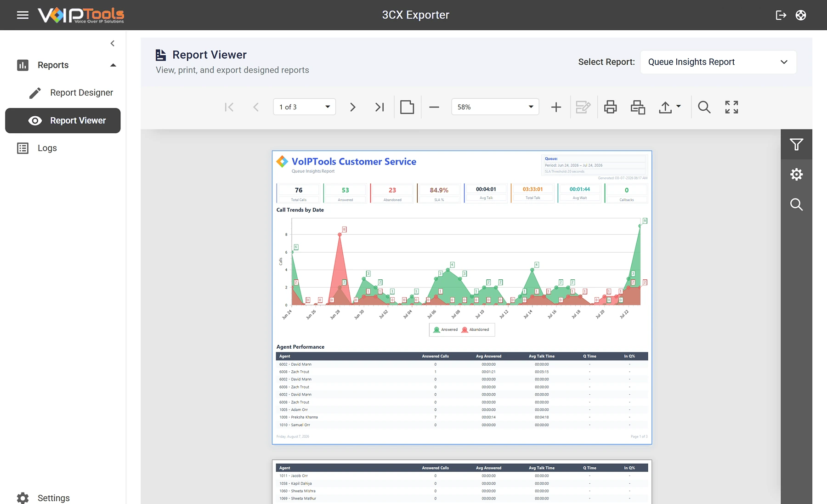Image resolution: width=827 pixels, height=504 pixels.
Task: Open the export-to dropdown menu
Action: pos(670,107)
